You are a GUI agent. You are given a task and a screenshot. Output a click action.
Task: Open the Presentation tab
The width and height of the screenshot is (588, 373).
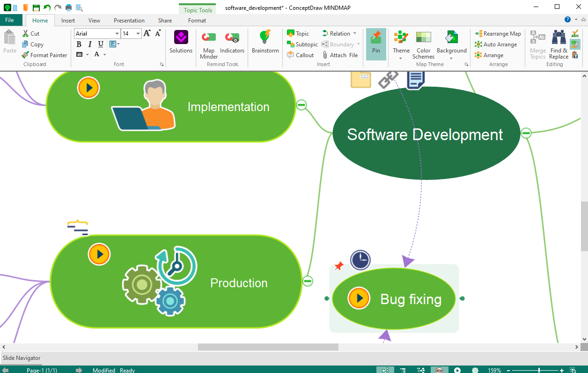[129, 21]
